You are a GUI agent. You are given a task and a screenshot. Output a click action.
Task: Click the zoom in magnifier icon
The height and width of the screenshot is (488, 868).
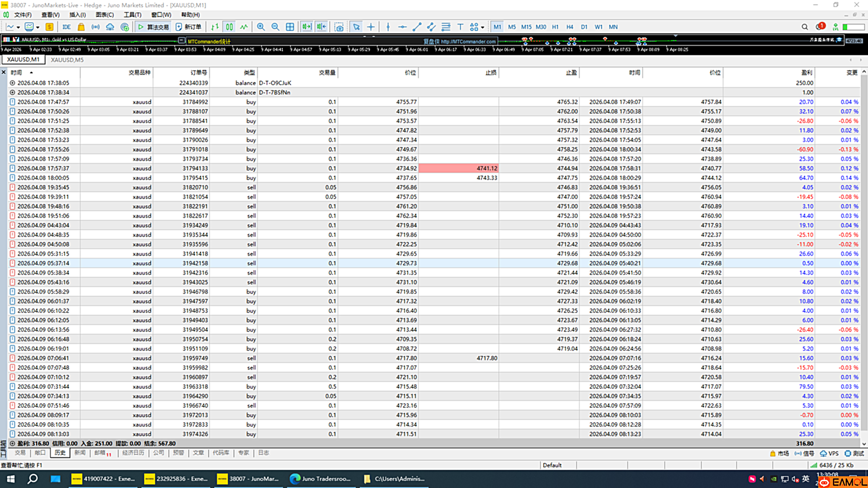261,27
